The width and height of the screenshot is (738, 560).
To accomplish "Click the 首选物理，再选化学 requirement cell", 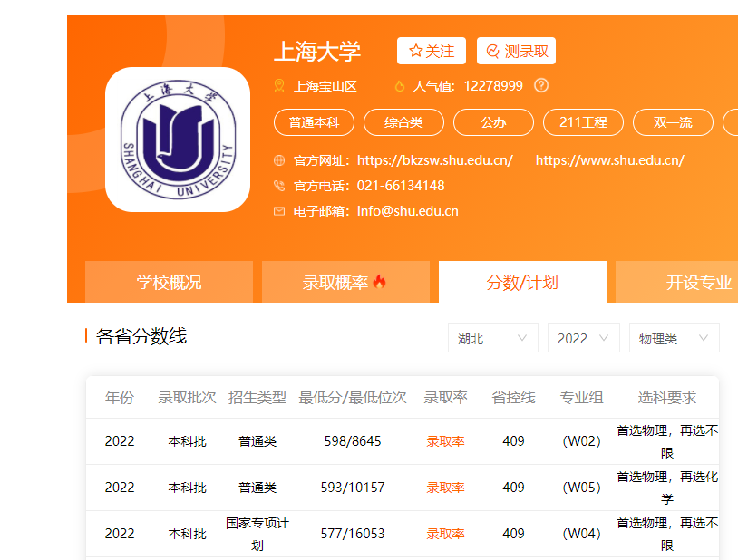I will 667,488.
